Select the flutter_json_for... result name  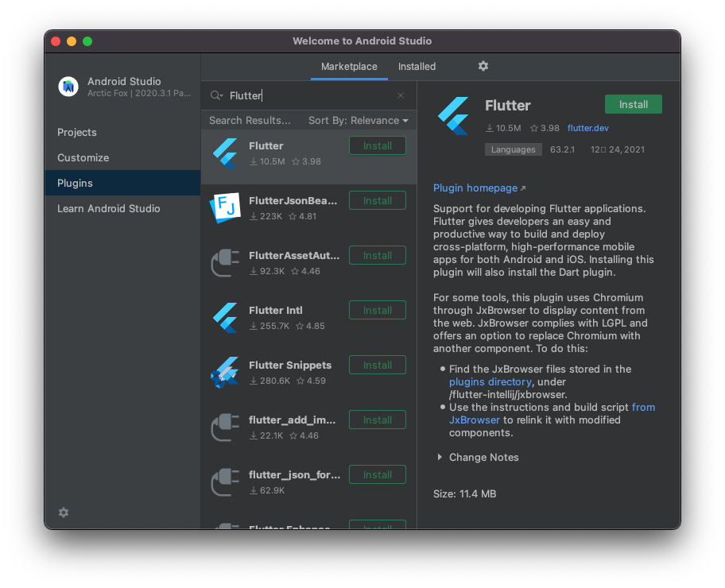[294, 474]
